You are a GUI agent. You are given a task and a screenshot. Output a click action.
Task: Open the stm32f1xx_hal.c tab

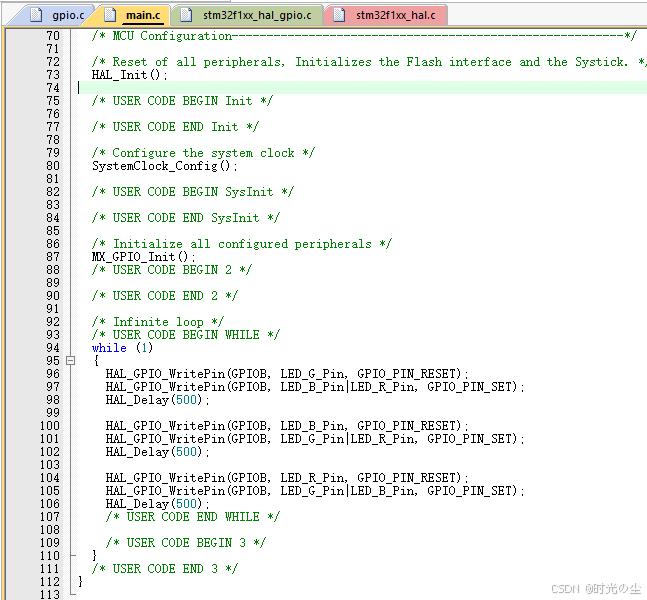tap(387, 15)
